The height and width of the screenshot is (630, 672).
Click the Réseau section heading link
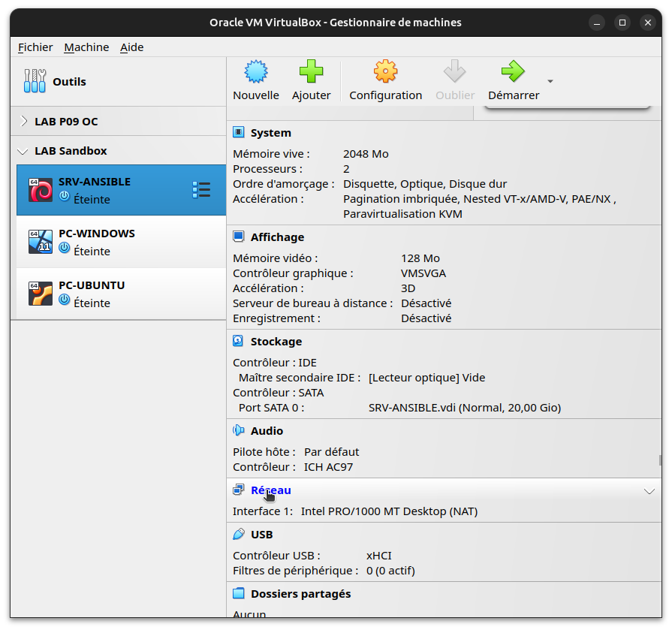[x=271, y=490]
